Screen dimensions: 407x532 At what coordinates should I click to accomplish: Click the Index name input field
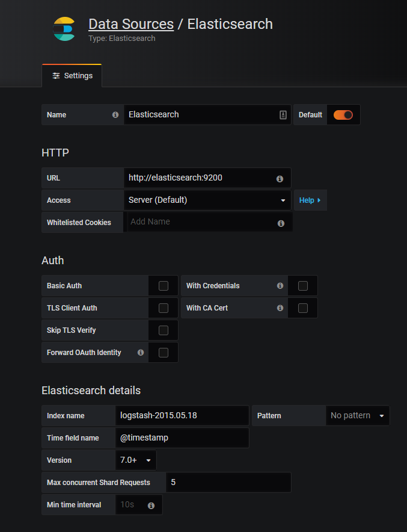pyautogui.click(x=182, y=416)
